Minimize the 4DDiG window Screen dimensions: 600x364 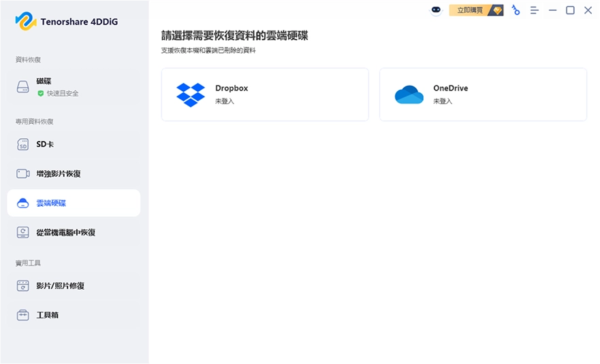coord(552,10)
